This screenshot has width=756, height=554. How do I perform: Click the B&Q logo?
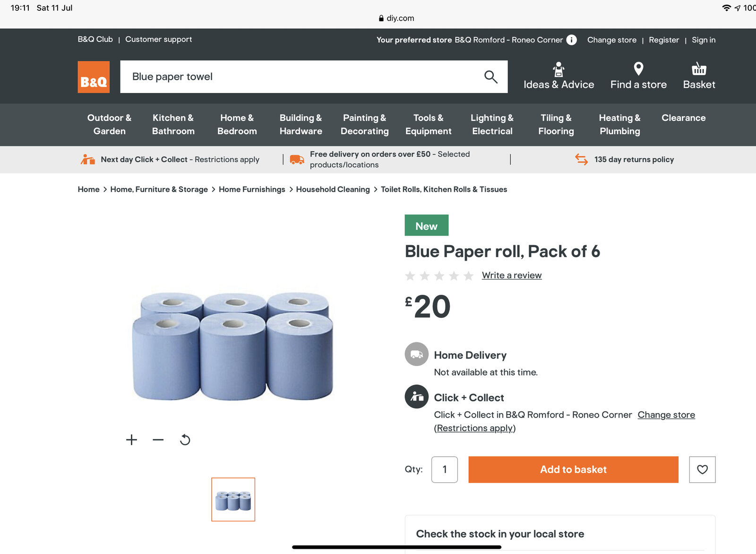94,77
